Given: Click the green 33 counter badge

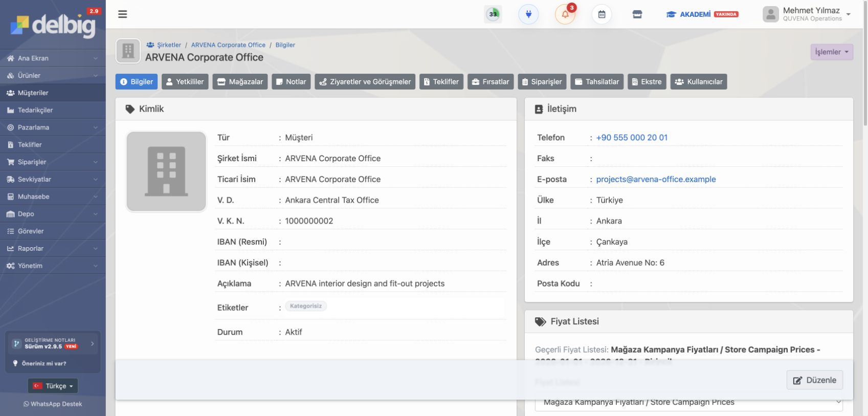Looking at the screenshot, I should (x=493, y=14).
